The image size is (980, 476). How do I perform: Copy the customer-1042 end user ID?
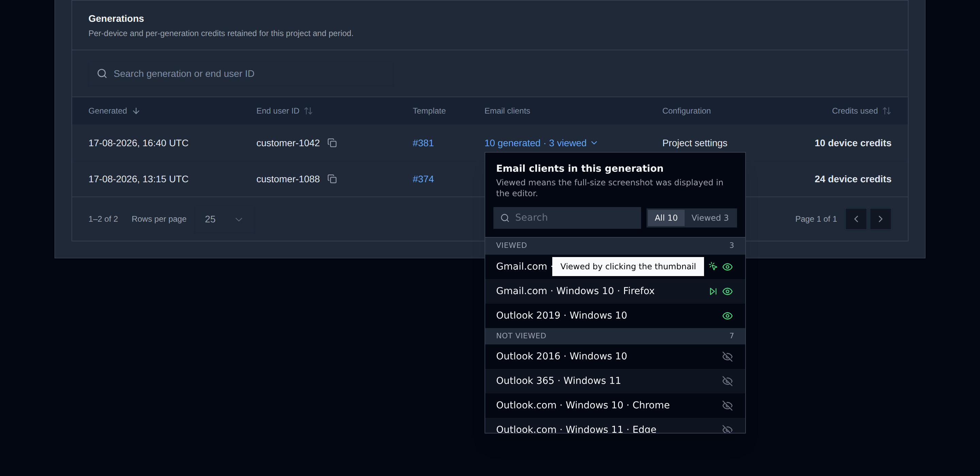tap(332, 143)
